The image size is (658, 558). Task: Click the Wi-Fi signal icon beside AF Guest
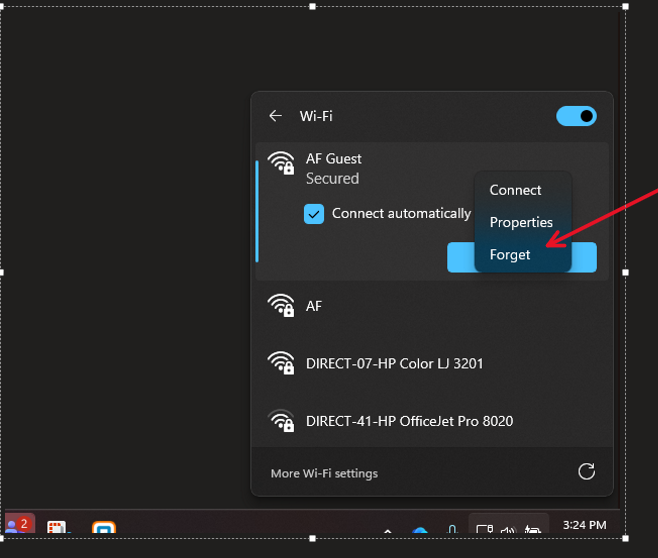[x=281, y=163]
